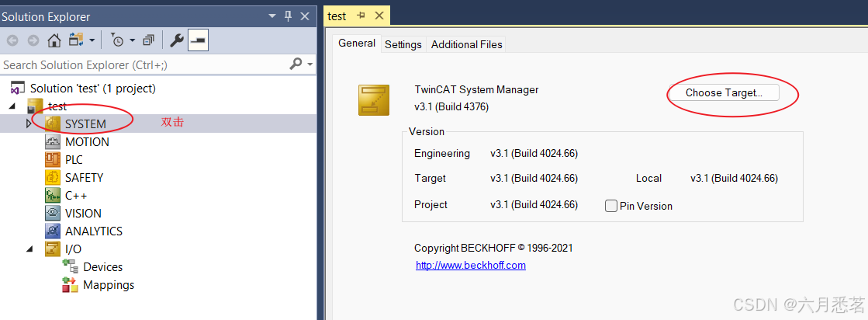This screenshot has width=868, height=320.
Task: Select the C++ tree item label
Action: (x=76, y=195)
